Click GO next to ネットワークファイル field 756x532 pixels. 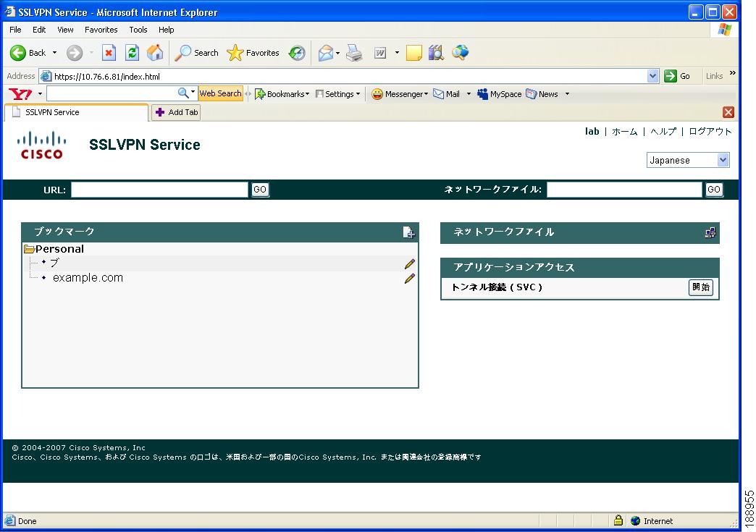coord(713,190)
